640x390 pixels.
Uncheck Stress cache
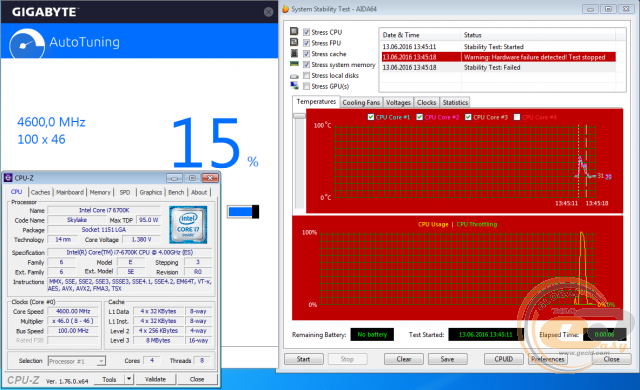click(307, 54)
